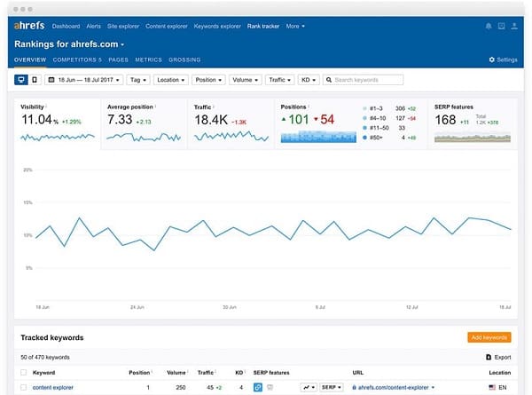Open the help screen icon in header
This screenshot has width=532, height=395.
[501, 26]
